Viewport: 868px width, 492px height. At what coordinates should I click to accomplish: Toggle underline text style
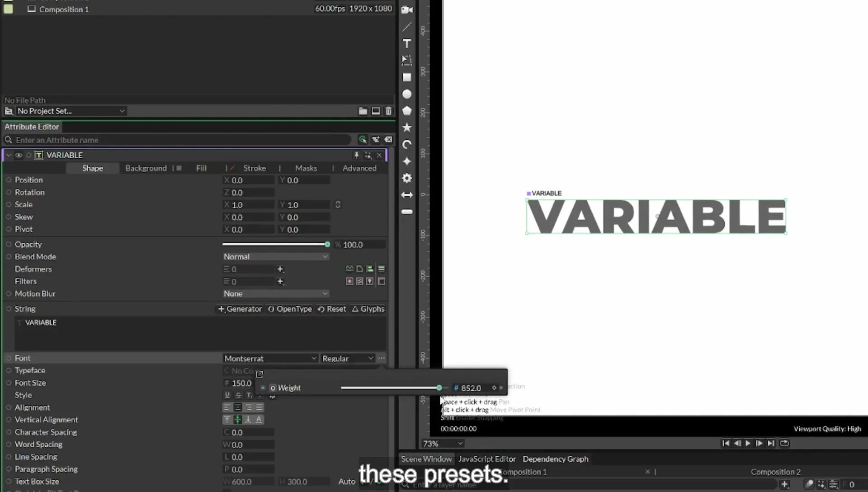coord(227,395)
